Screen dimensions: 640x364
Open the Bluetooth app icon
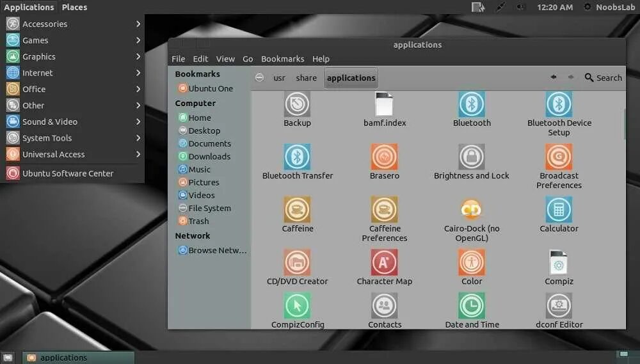point(472,104)
